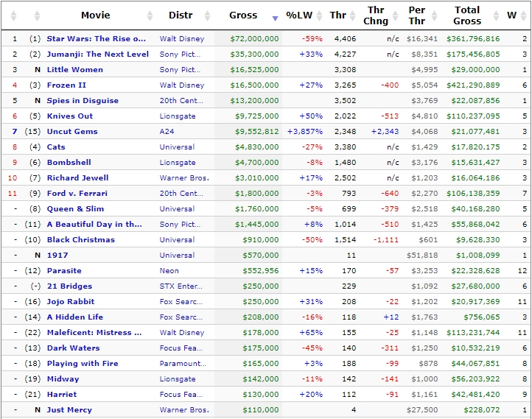The width and height of the screenshot is (532, 419).
Task: Sort by %LW column sort arrows
Action: [x=319, y=15]
